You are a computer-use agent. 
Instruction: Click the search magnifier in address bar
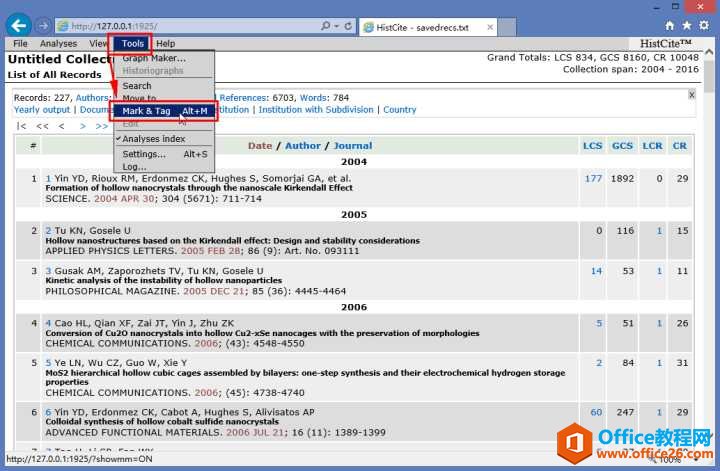(326, 26)
